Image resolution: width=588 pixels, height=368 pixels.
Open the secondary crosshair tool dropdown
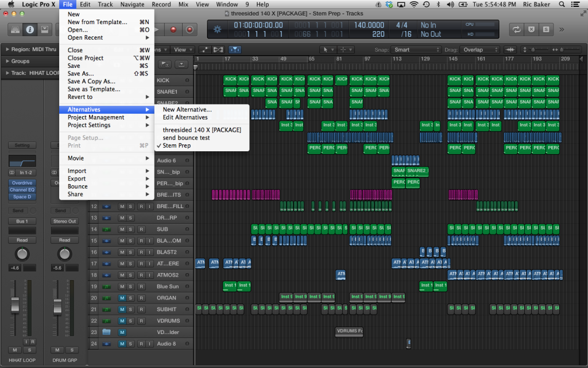pos(345,49)
